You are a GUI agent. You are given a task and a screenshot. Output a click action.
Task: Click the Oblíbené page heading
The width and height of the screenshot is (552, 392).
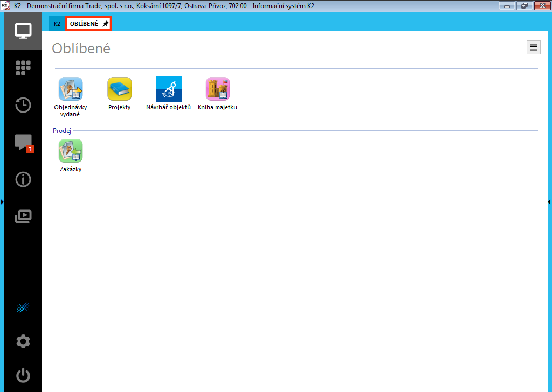[81, 48]
